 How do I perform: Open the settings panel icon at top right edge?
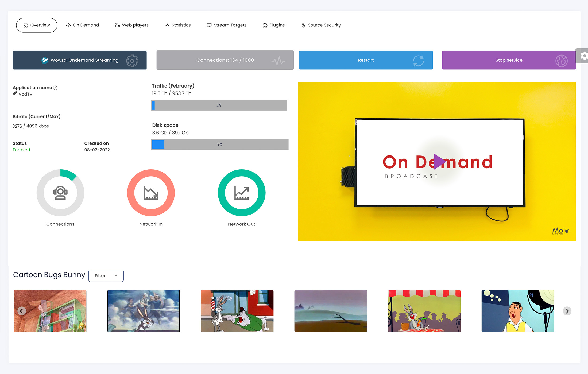pos(584,56)
